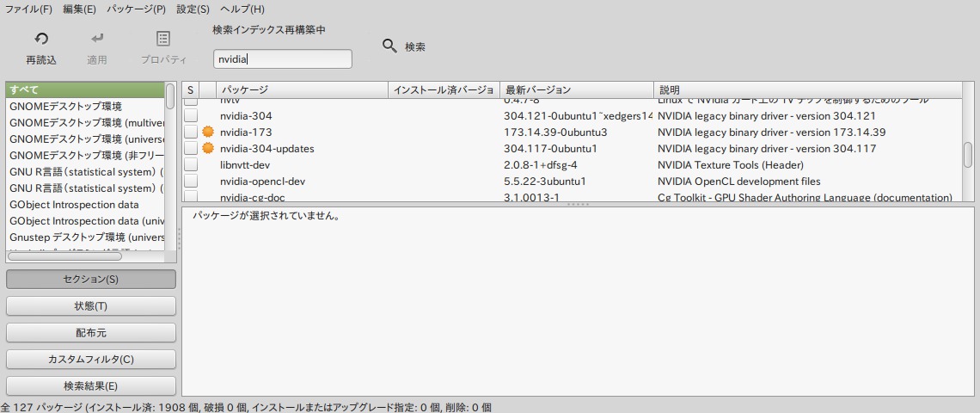
Task: Select the nvidia-173 package name
Action: (246, 132)
